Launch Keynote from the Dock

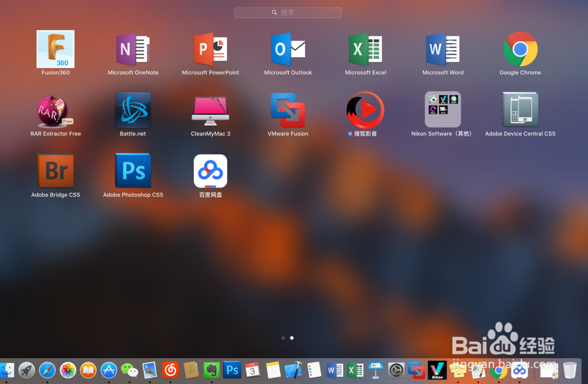(x=375, y=370)
